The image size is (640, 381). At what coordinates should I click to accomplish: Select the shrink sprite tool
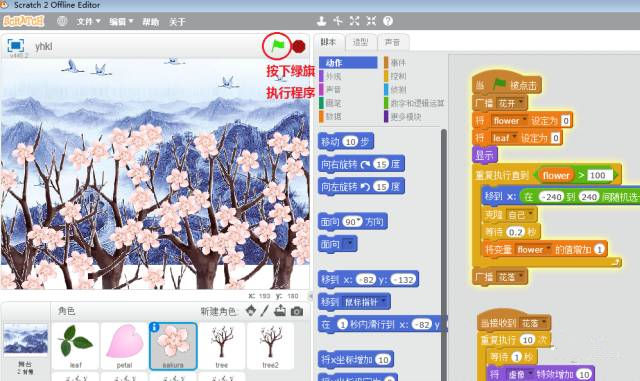(x=371, y=21)
